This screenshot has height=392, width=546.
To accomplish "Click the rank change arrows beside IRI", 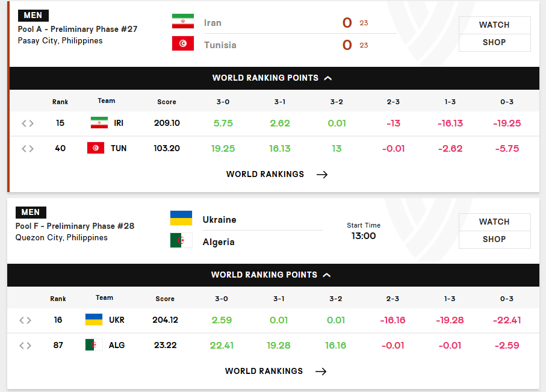I will pos(28,123).
